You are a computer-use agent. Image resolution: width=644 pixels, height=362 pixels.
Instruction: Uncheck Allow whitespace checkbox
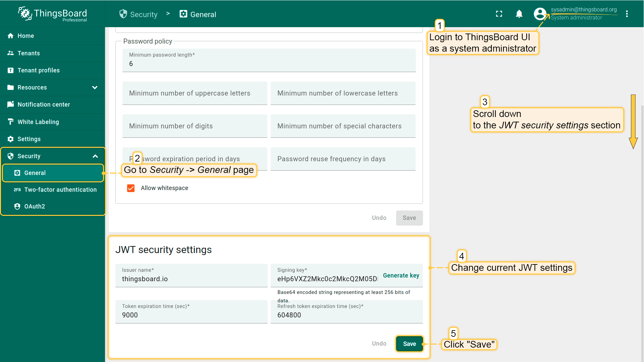[131, 188]
